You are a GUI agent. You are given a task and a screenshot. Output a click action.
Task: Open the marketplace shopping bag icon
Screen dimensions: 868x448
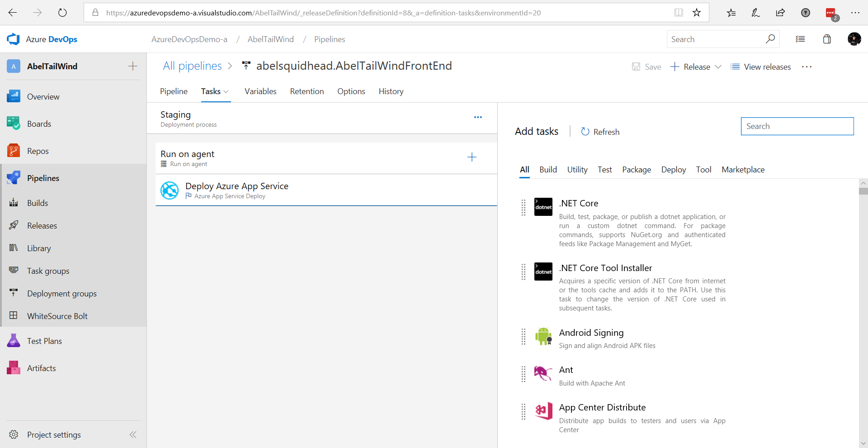click(x=827, y=39)
